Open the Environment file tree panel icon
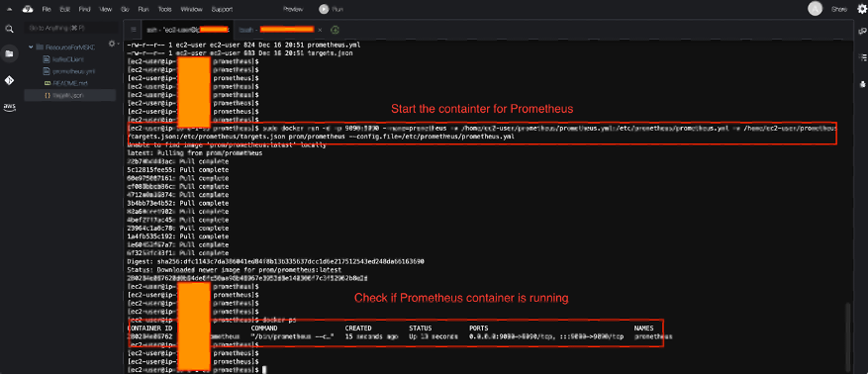 (9, 53)
